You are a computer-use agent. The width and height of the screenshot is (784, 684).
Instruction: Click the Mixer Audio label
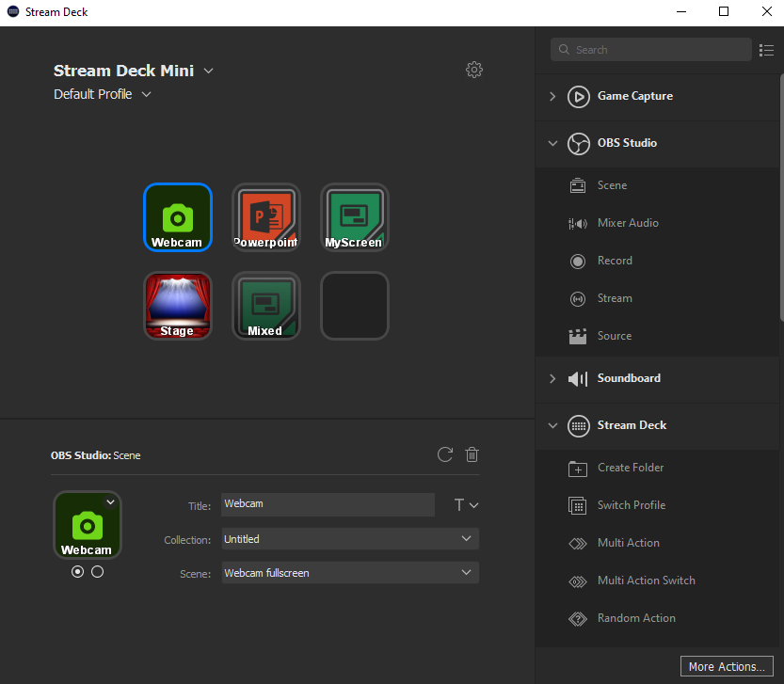pyautogui.click(x=628, y=223)
